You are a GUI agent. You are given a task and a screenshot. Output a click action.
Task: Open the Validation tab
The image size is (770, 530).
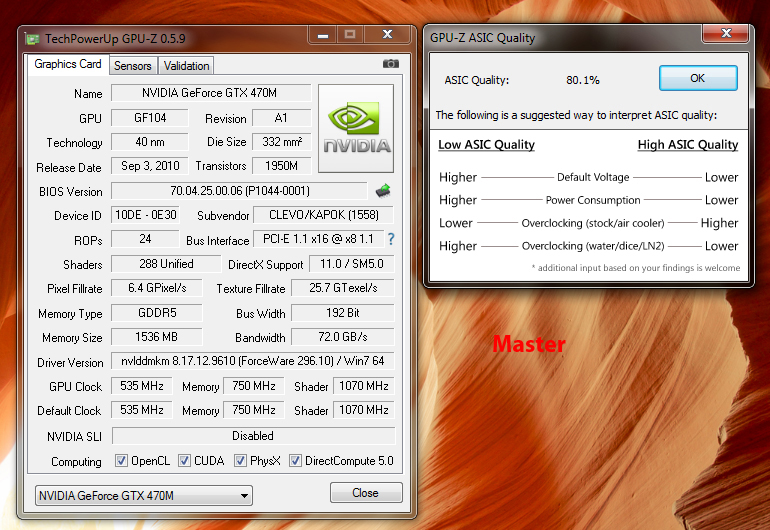(187, 66)
